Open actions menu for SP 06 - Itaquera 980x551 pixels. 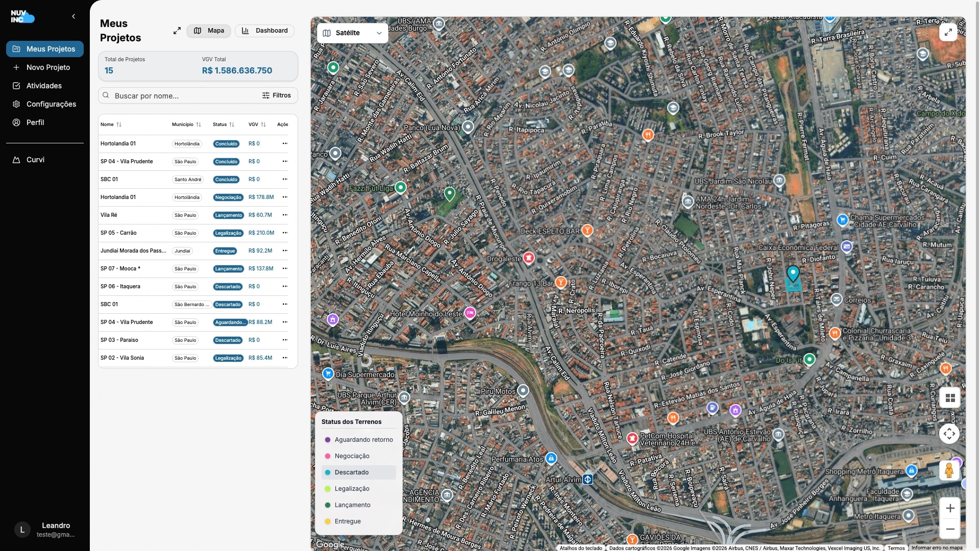[x=285, y=286]
